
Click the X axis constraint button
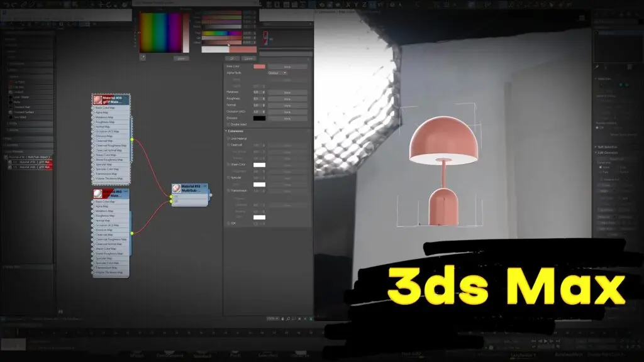(348, 5)
